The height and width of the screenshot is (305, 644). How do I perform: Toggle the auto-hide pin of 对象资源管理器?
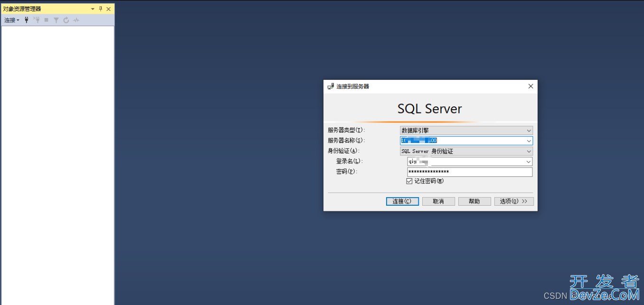click(x=100, y=9)
